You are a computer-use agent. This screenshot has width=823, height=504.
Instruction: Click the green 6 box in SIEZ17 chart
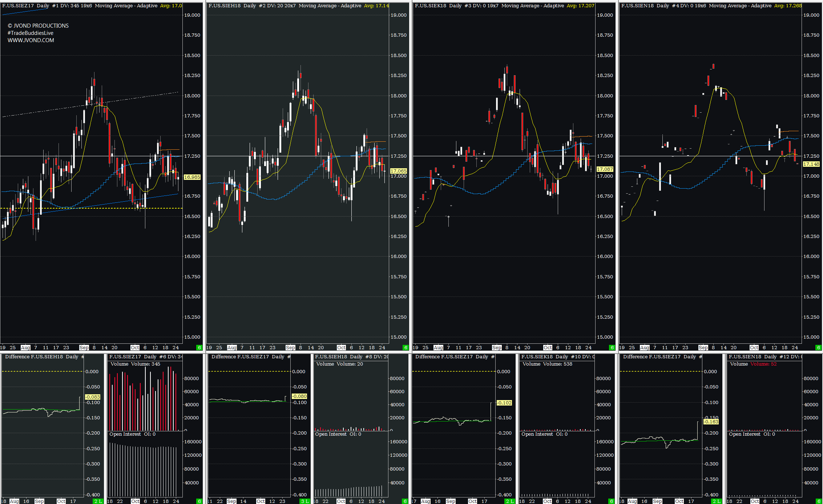199,348
